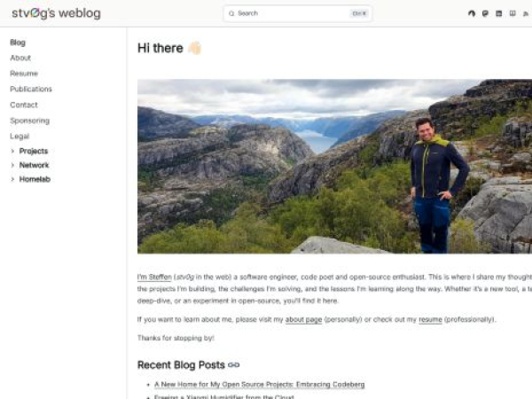The image size is (532, 399).
Task: Click the stv0g's weblog site title
Action: [56, 13]
